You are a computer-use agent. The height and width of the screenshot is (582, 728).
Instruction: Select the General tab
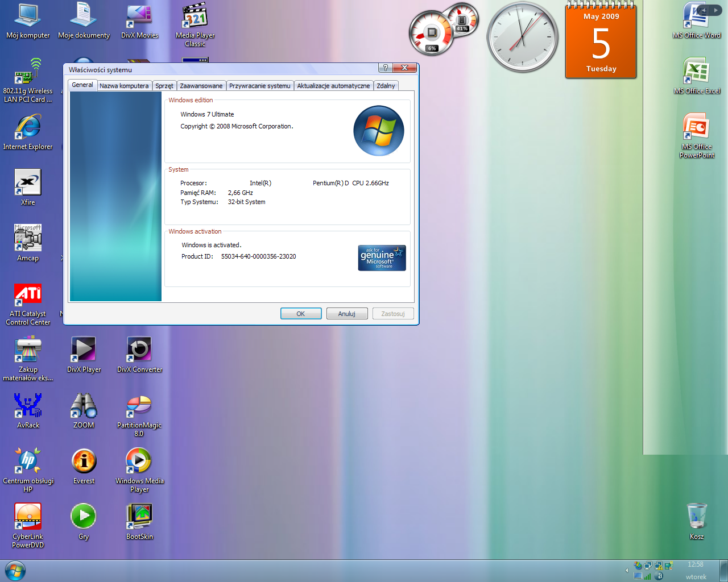click(82, 85)
